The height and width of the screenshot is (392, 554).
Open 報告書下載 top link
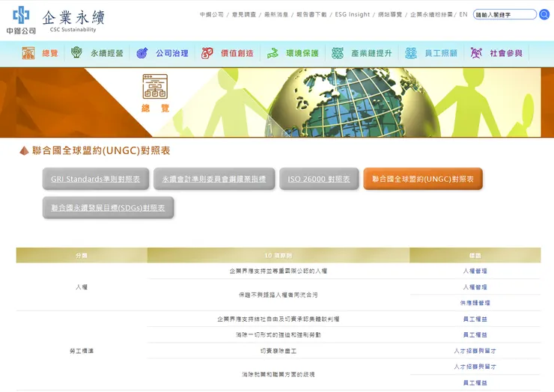(x=311, y=14)
